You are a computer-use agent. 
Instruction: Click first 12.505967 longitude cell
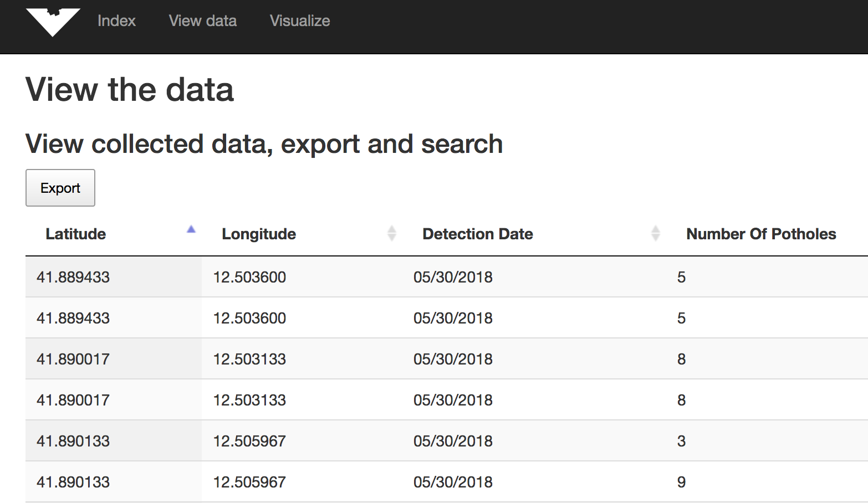tap(249, 441)
